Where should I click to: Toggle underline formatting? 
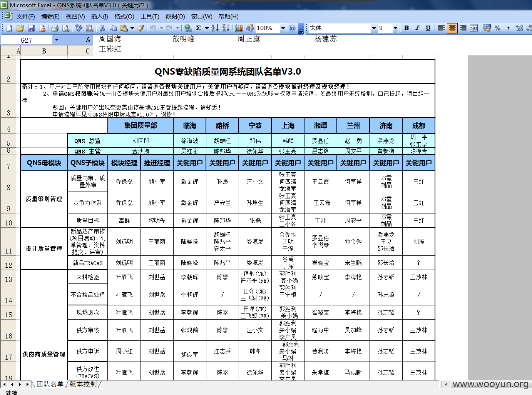coord(428,28)
